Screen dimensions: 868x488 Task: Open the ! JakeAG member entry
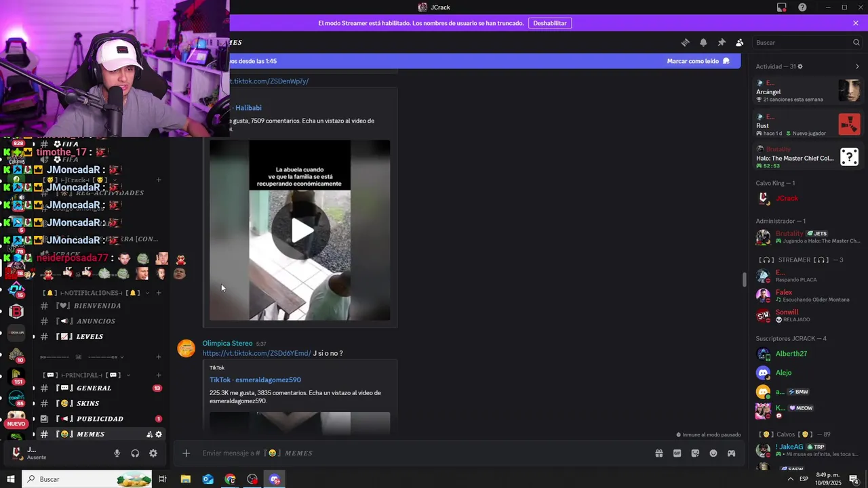tap(807, 450)
